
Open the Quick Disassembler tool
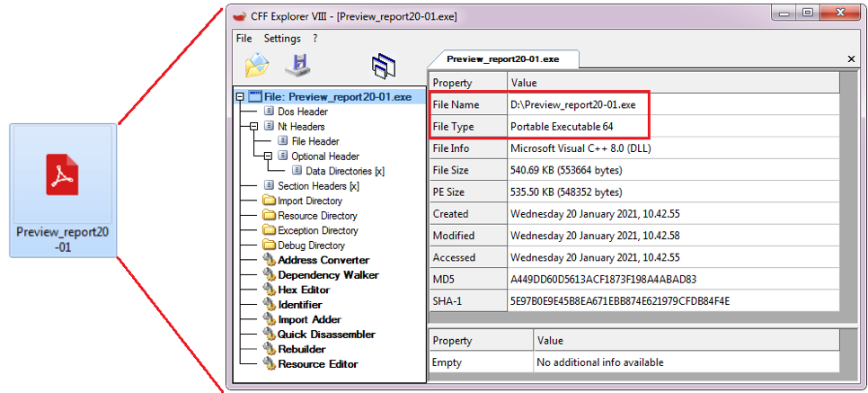point(325,335)
